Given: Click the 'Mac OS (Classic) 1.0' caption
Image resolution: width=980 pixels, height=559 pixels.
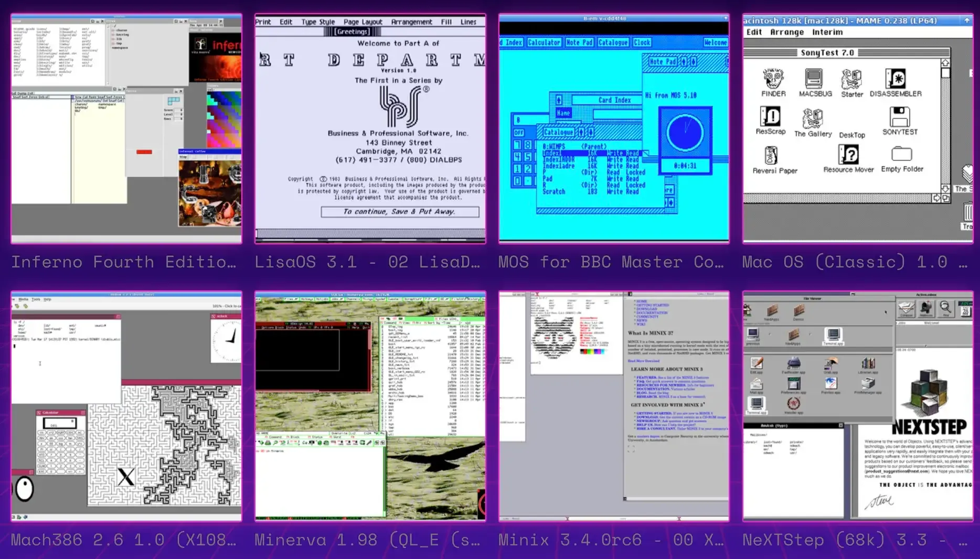Looking at the screenshot, I should coord(845,262).
